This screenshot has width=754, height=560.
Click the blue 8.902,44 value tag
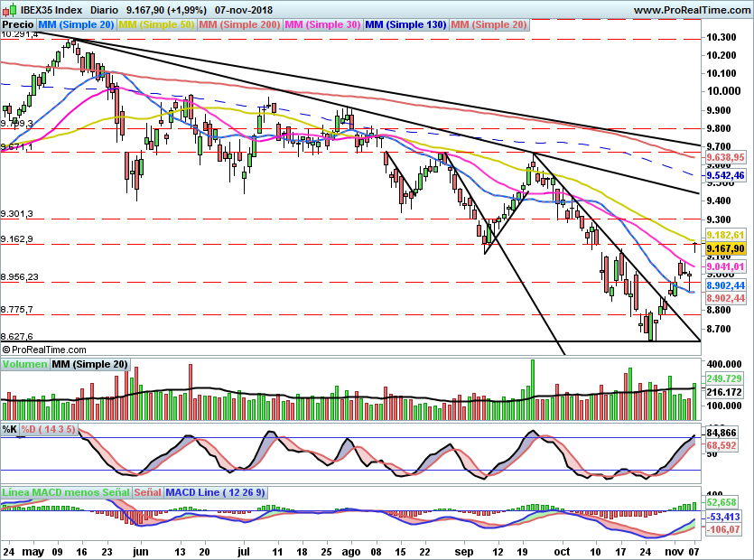coord(726,285)
